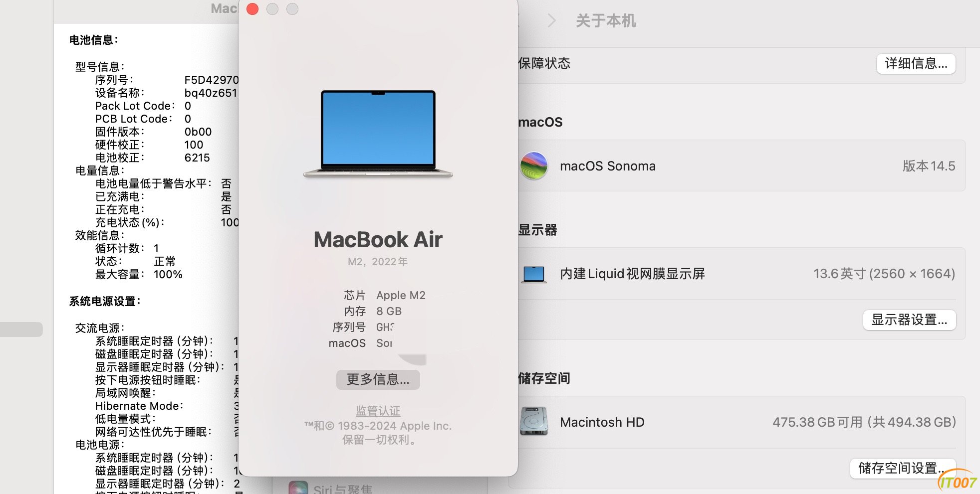Click the MacBook Air laptop image
This screenshot has height=494, width=980.
tap(378, 134)
